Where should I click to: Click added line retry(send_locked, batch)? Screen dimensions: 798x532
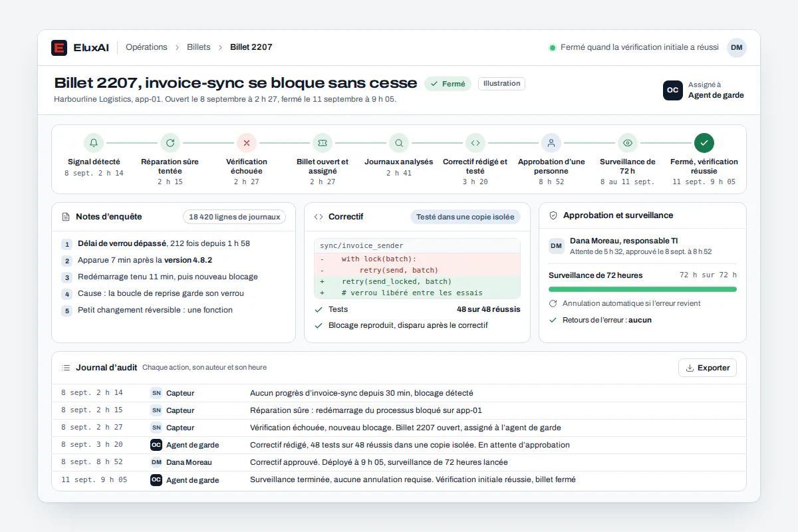pyautogui.click(x=417, y=281)
